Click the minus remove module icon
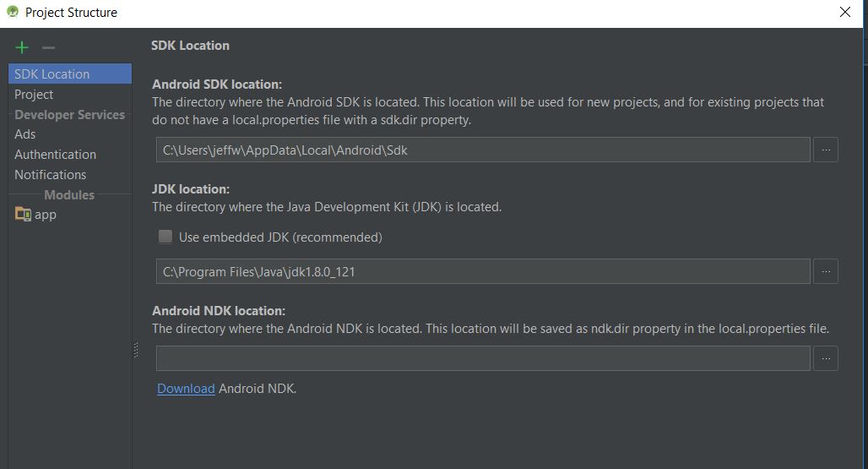The width and height of the screenshot is (868, 469). [48, 47]
